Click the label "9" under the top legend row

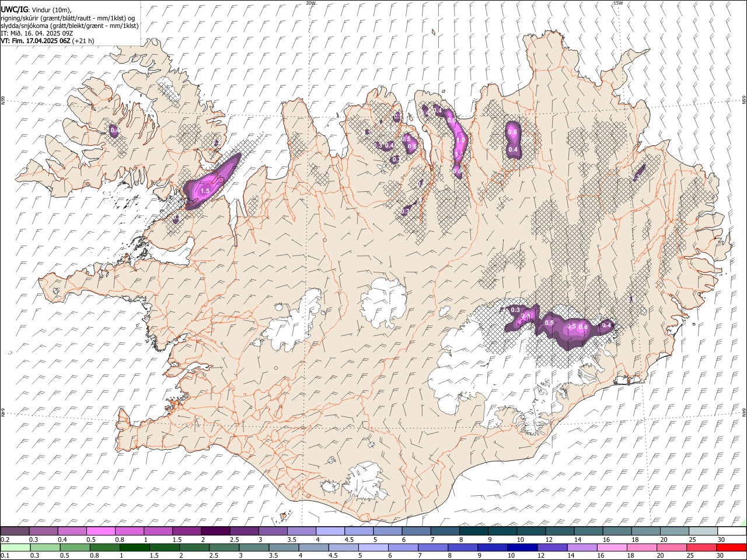(x=490, y=540)
